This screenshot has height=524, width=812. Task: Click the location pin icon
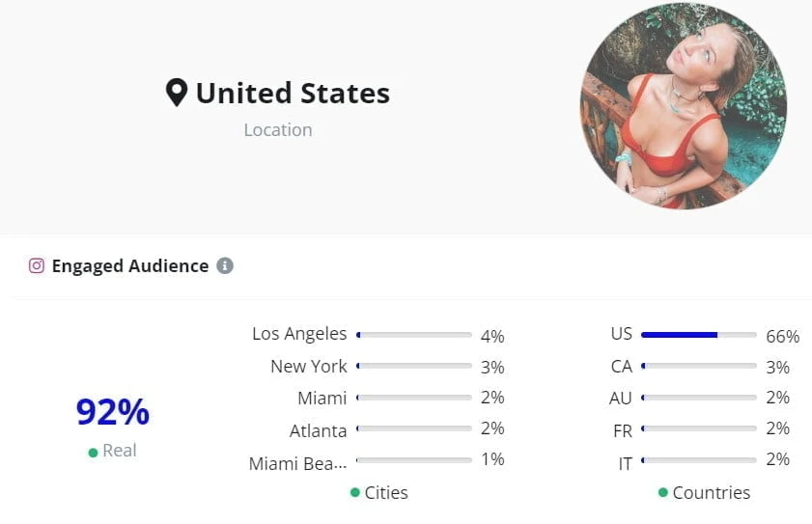[x=176, y=93]
